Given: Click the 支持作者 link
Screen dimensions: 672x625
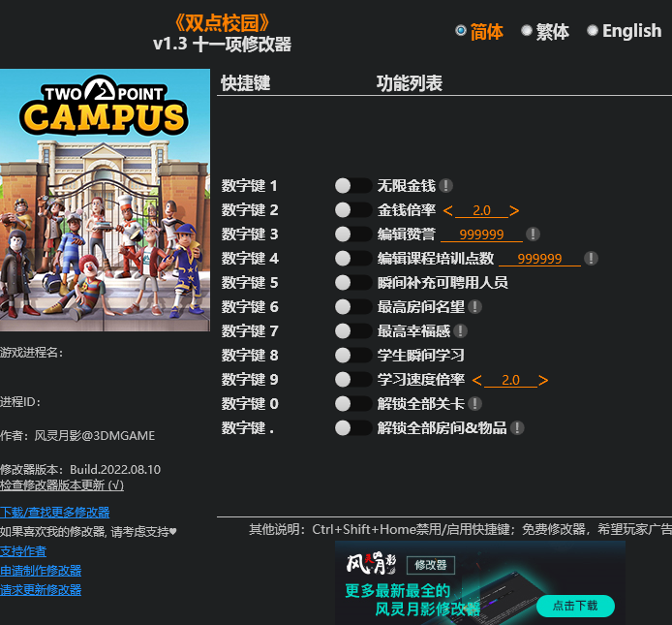Looking at the screenshot, I should click(x=23, y=551).
